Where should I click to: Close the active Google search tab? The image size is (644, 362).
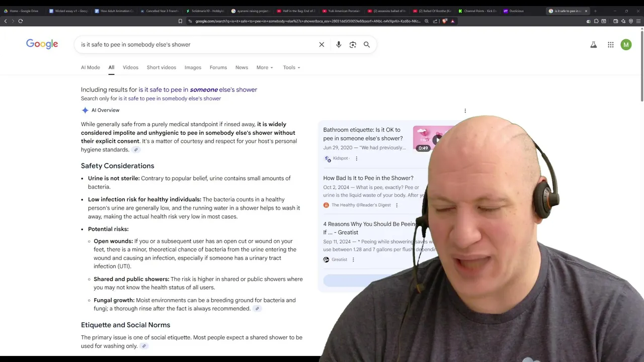[586, 11]
